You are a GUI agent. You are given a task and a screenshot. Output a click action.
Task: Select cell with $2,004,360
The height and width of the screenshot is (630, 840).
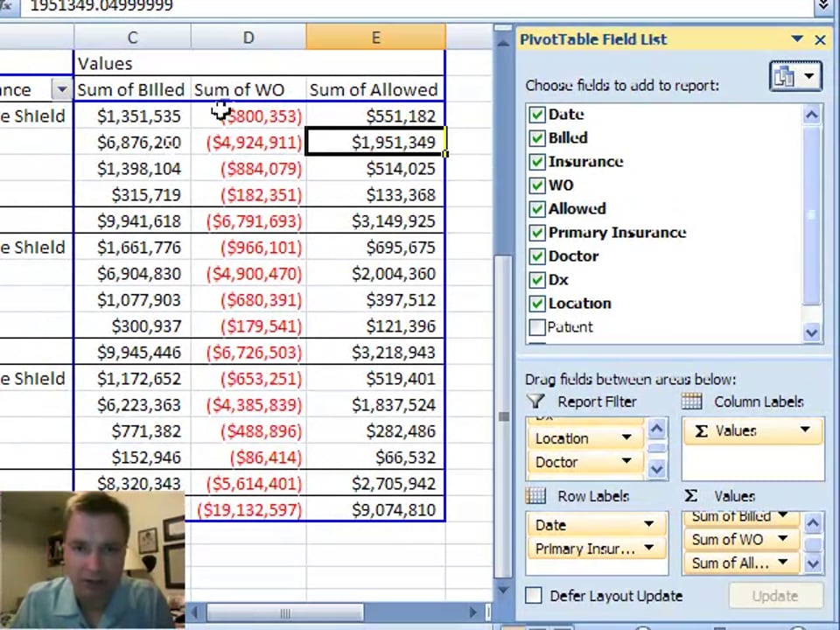[x=375, y=273]
